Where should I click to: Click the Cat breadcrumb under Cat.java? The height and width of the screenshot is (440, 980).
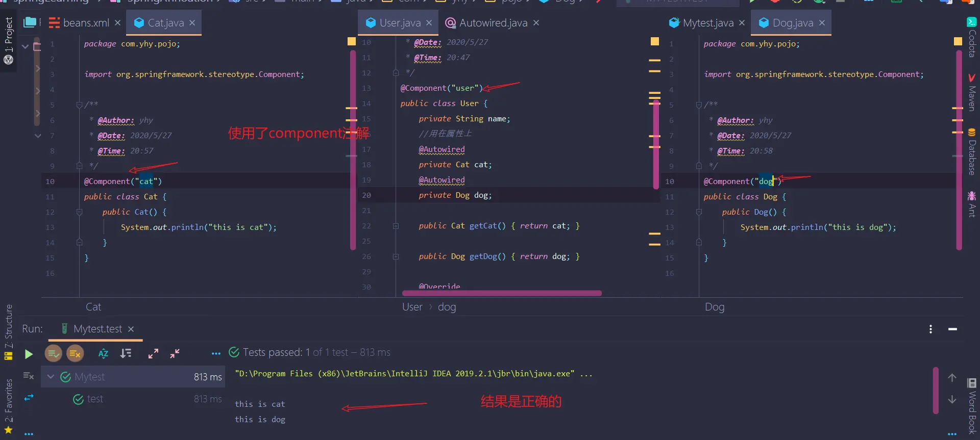coord(93,307)
